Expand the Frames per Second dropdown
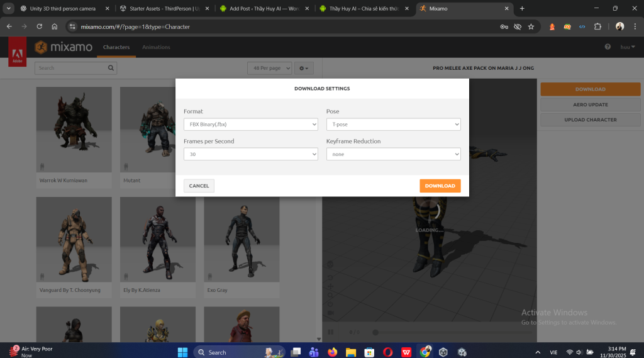This screenshot has width=644, height=358. (250, 154)
